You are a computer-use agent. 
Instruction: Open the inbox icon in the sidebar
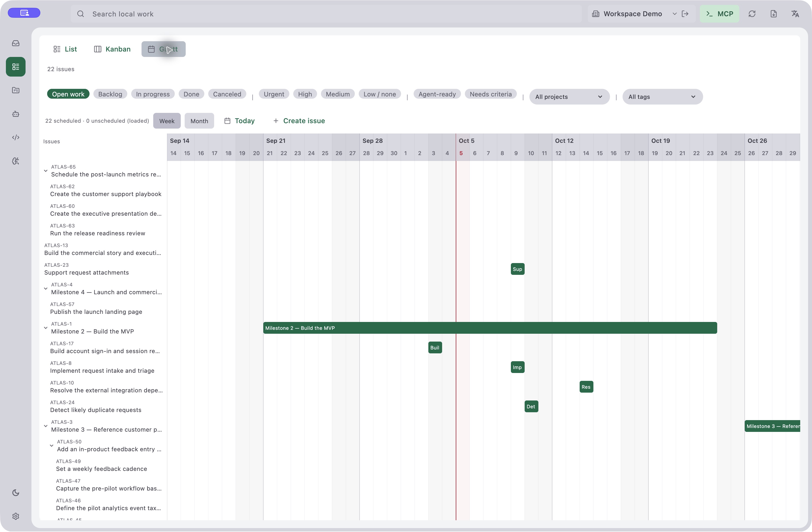[16, 43]
